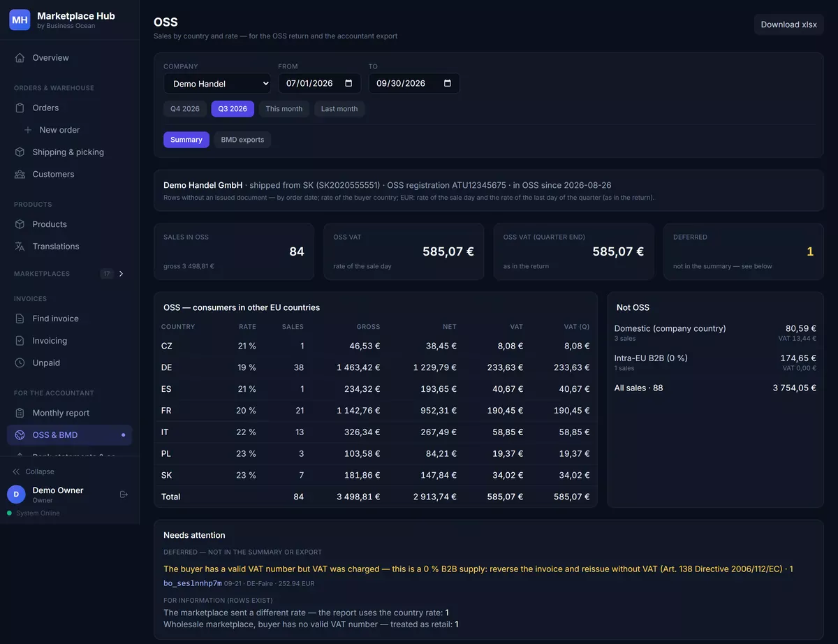Click the DE row gross 1 463,42 €
Image resolution: width=838 pixels, height=644 pixels.
tap(357, 367)
